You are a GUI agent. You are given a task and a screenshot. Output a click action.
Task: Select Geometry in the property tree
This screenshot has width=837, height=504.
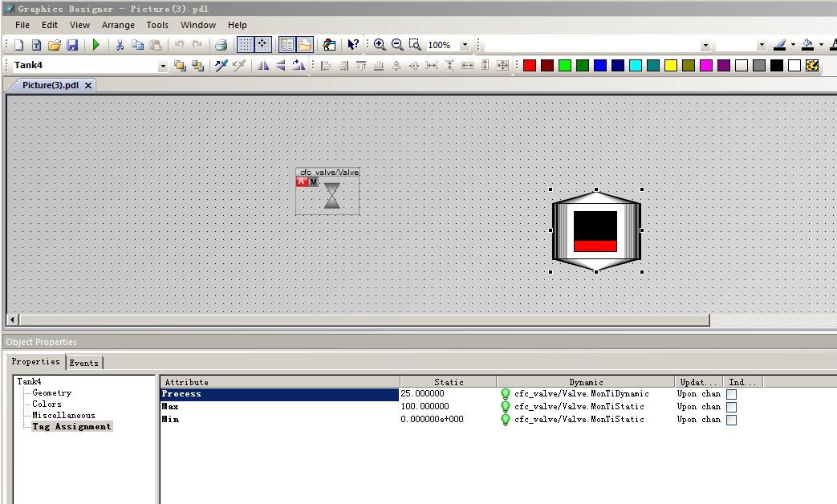coord(51,393)
